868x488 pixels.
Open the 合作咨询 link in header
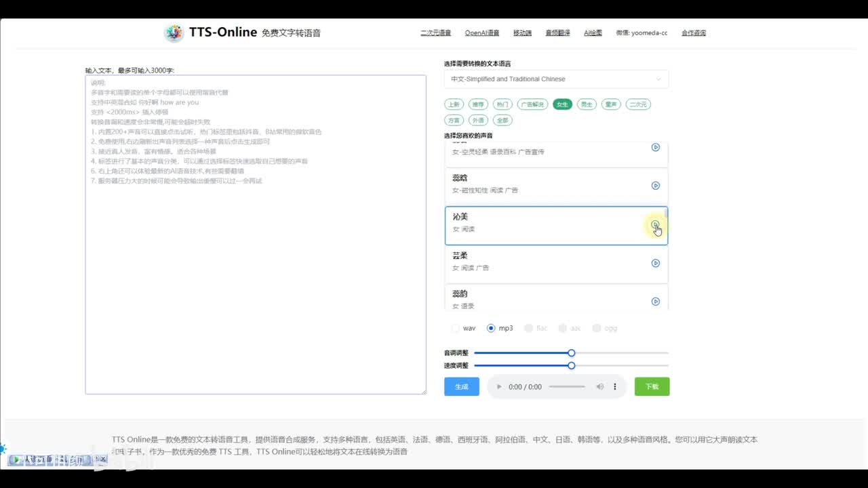click(693, 33)
